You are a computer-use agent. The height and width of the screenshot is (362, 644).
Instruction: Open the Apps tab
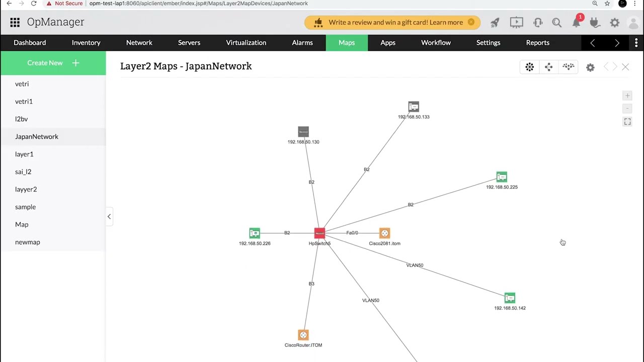(388, 43)
